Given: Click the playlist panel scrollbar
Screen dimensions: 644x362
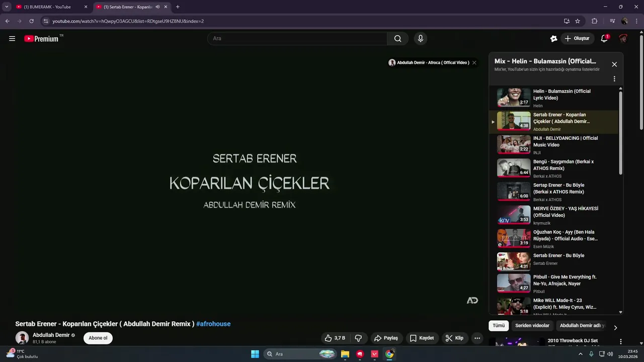Looking at the screenshot, I should click(620, 133).
